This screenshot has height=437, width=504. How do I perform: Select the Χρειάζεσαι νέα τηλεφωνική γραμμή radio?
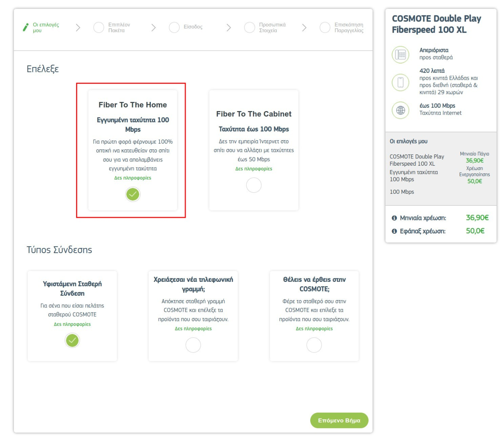coord(193,345)
